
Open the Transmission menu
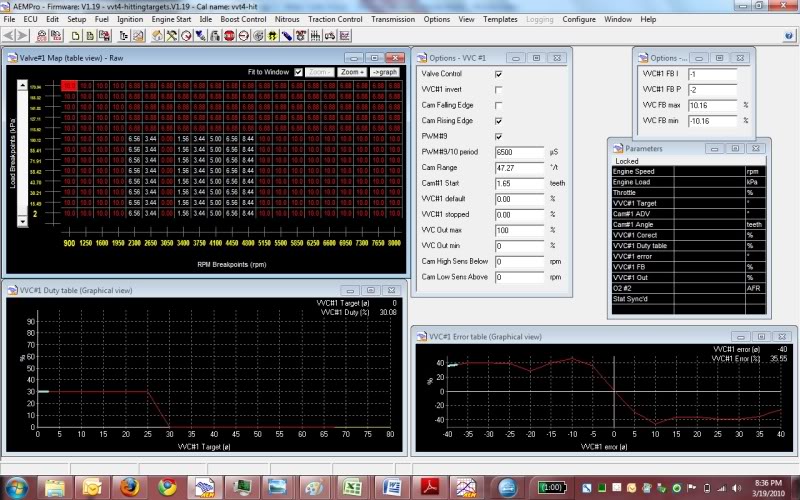tap(393, 19)
